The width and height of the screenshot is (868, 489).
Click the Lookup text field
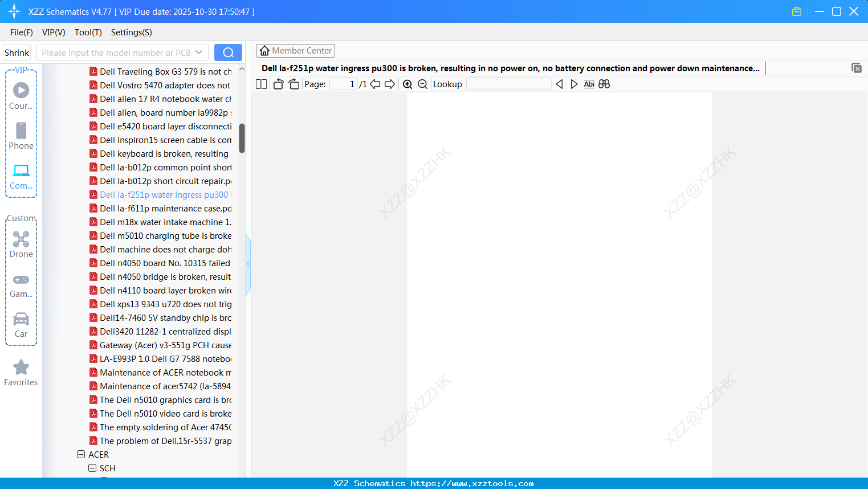pyautogui.click(x=508, y=84)
